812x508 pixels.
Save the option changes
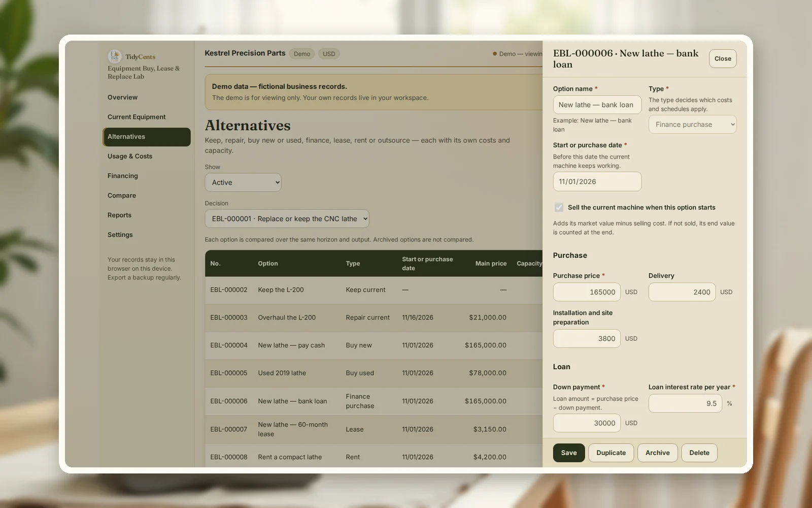[569, 453]
